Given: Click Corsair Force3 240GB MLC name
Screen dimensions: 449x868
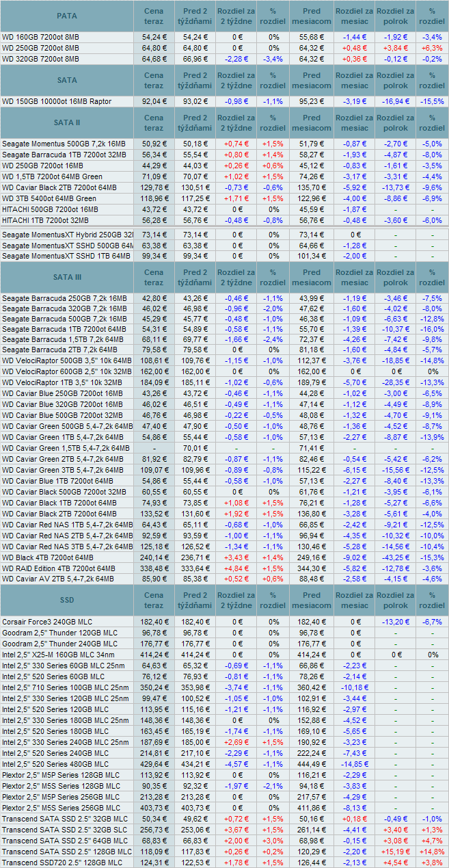Looking at the screenshot, I should pos(46,622).
